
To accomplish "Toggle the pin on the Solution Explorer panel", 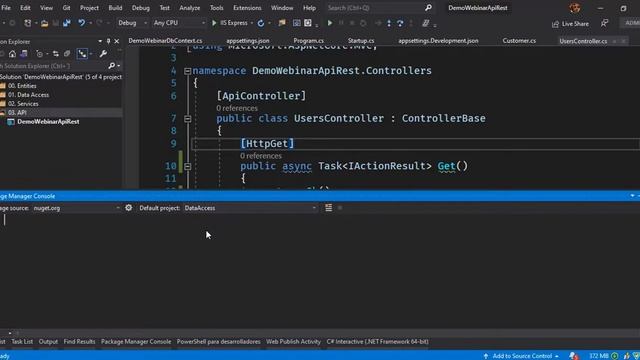I will coord(108,41).
